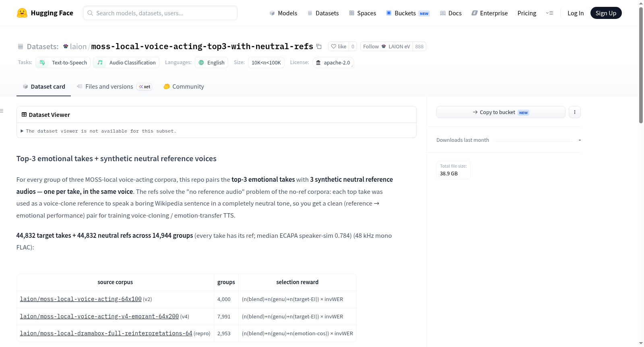Screen dimensions: 644x347
Task: Switch to Files and versions tab
Action: pyautogui.click(x=114, y=87)
